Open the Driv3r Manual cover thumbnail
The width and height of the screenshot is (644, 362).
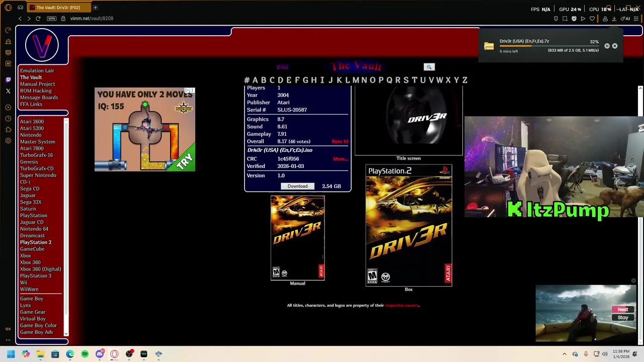(297, 238)
